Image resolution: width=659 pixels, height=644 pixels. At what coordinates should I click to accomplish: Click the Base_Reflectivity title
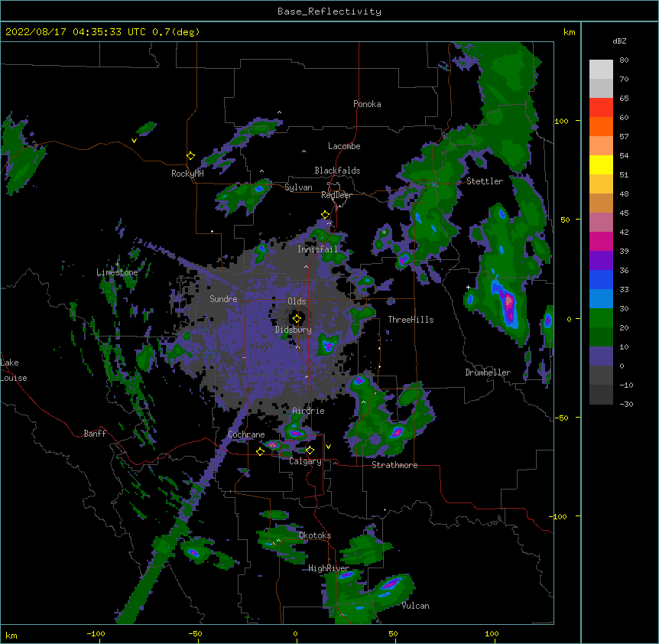click(329, 11)
